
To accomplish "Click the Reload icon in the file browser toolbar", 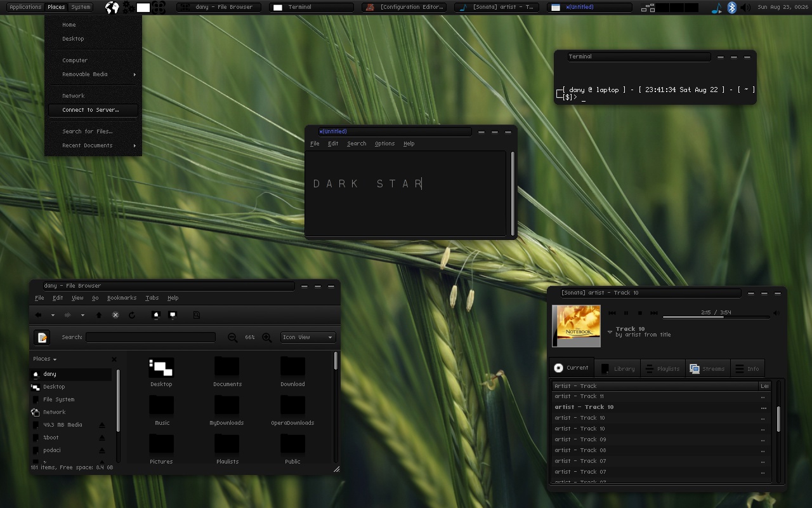I will (131, 314).
